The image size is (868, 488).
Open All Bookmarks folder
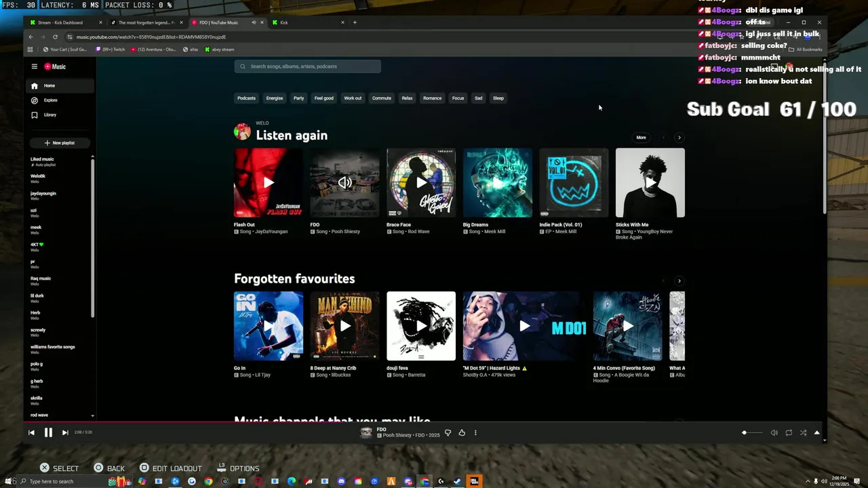pos(806,49)
